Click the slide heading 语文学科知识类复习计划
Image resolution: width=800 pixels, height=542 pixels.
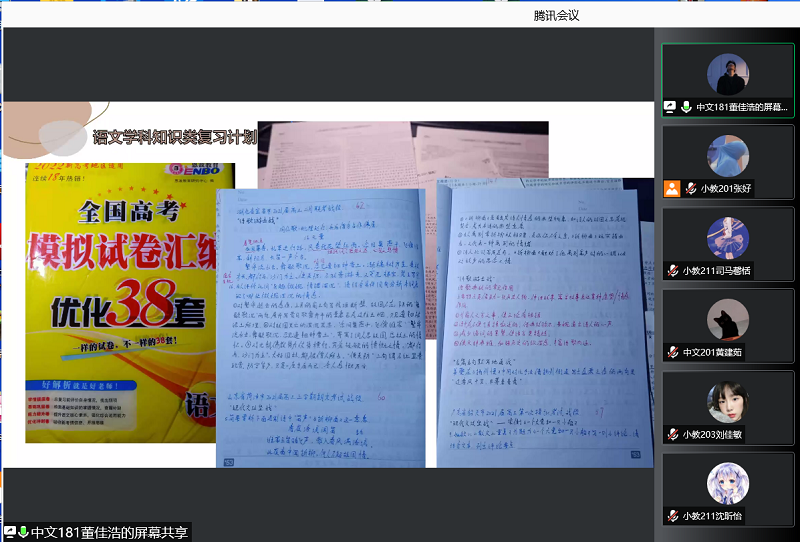pyautogui.click(x=174, y=137)
